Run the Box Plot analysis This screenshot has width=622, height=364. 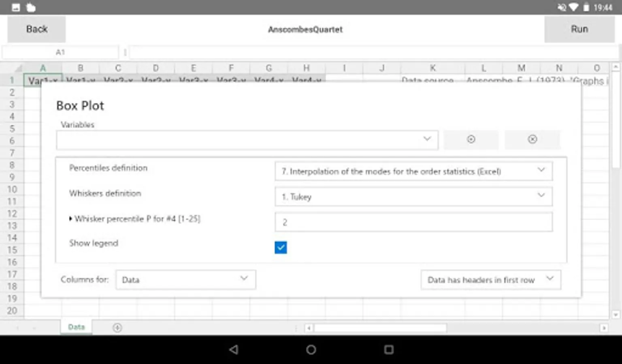[x=579, y=29]
